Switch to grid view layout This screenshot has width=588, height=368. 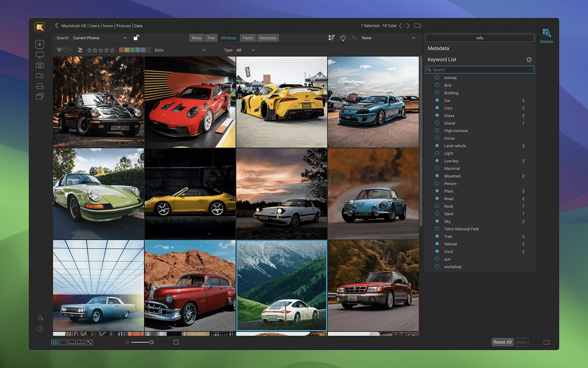(x=55, y=342)
